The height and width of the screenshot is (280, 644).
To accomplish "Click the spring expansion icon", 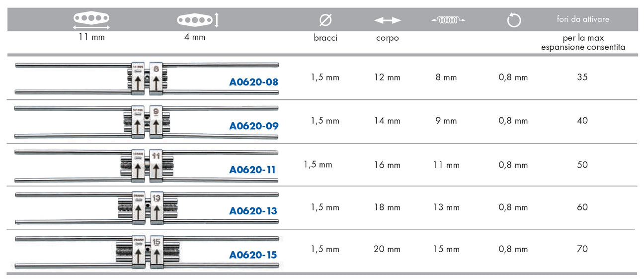I will coord(448,20).
